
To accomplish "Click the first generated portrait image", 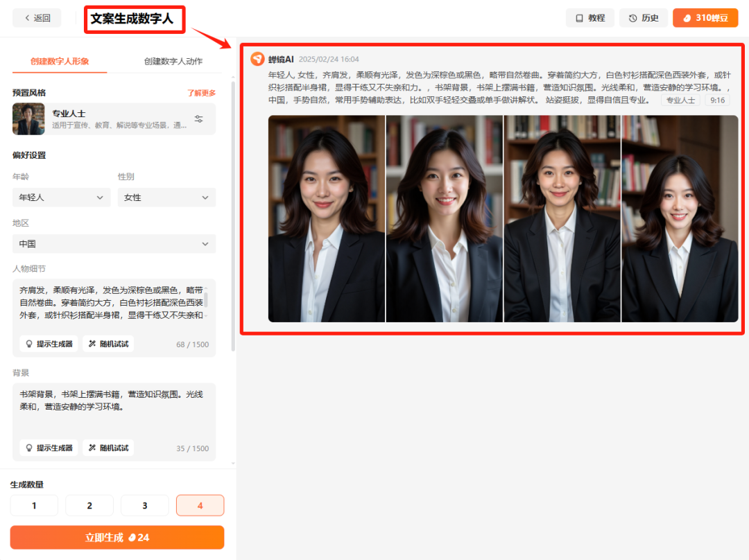I will coord(327,218).
